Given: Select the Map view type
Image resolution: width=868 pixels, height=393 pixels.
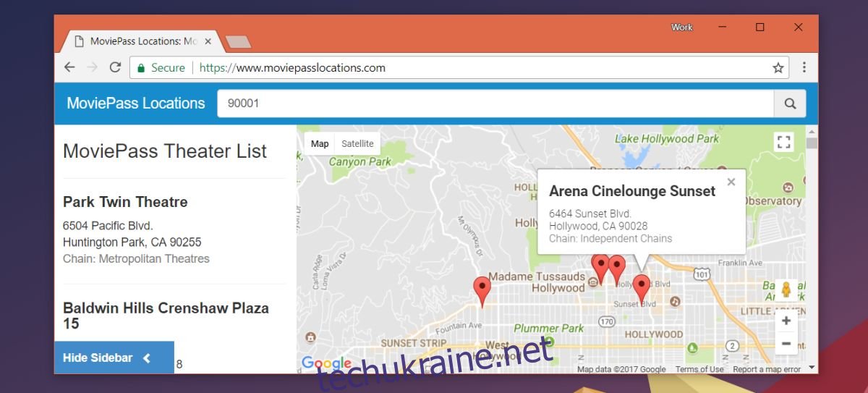Looking at the screenshot, I should pyautogui.click(x=320, y=143).
